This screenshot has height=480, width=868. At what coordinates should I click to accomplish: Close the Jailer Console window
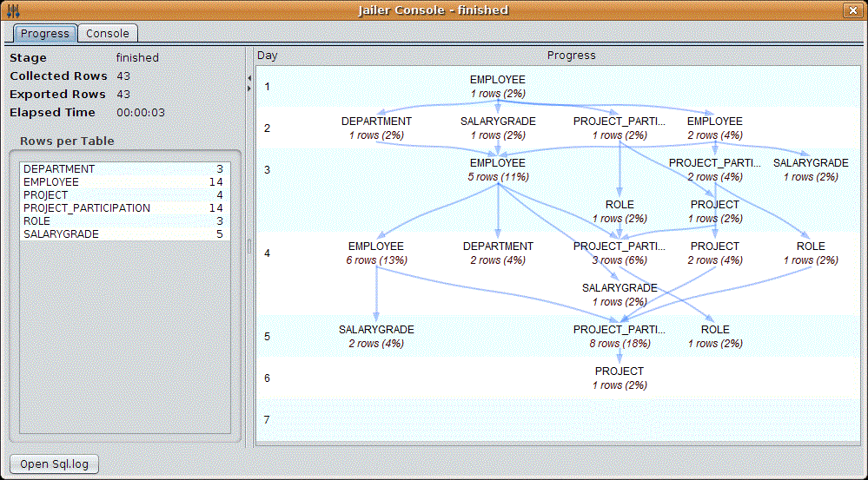pos(852,10)
